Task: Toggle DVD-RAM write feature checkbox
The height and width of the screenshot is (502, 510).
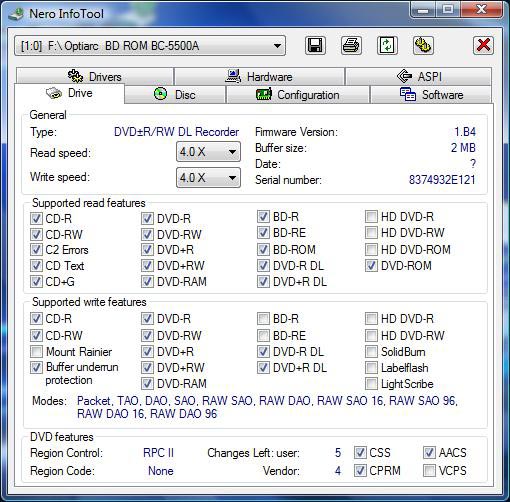Action: [x=147, y=384]
